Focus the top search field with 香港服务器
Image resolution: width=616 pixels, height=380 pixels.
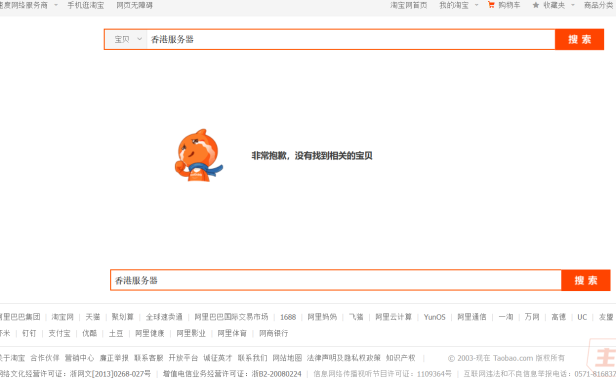pyautogui.click(x=350, y=39)
